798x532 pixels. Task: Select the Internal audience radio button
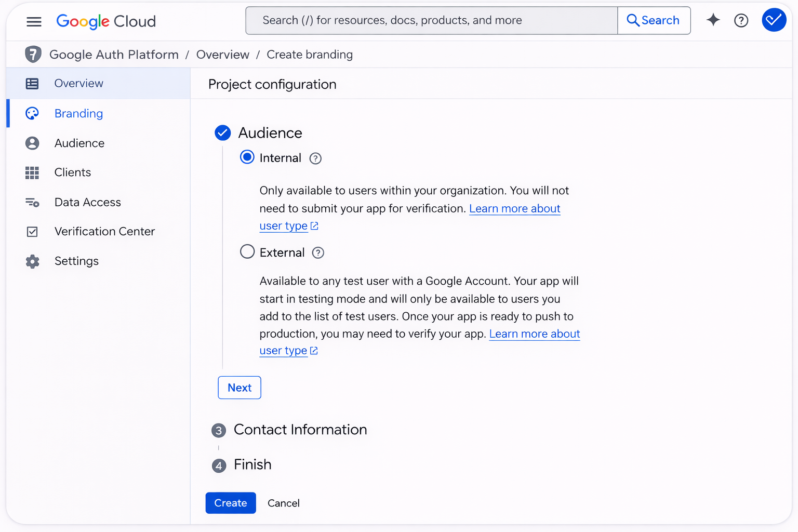(x=247, y=157)
